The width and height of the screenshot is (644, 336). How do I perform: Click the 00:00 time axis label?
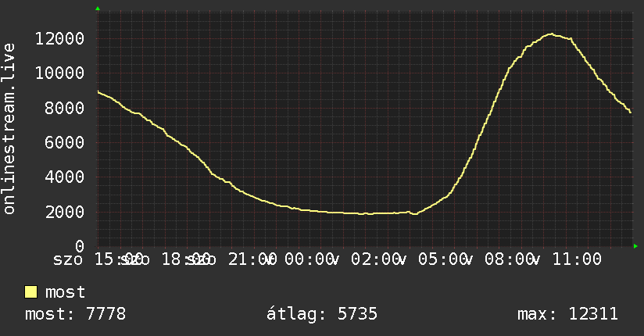point(309,259)
